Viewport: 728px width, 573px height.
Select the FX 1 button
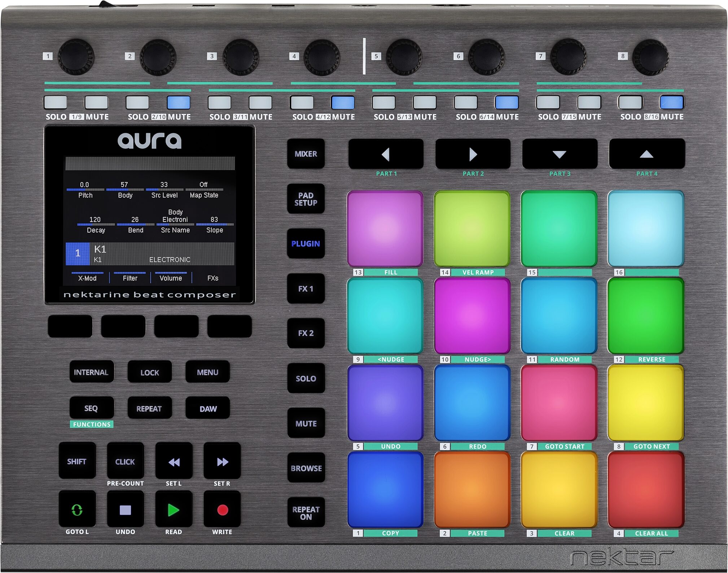pos(306,288)
